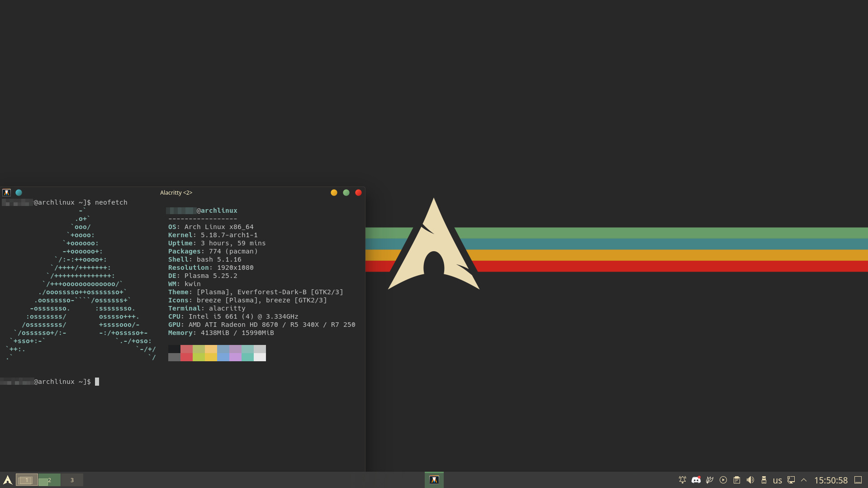Viewport: 868px width, 488px height.
Task: Open calendar from the 15:50:58 clock
Action: [831, 480]
